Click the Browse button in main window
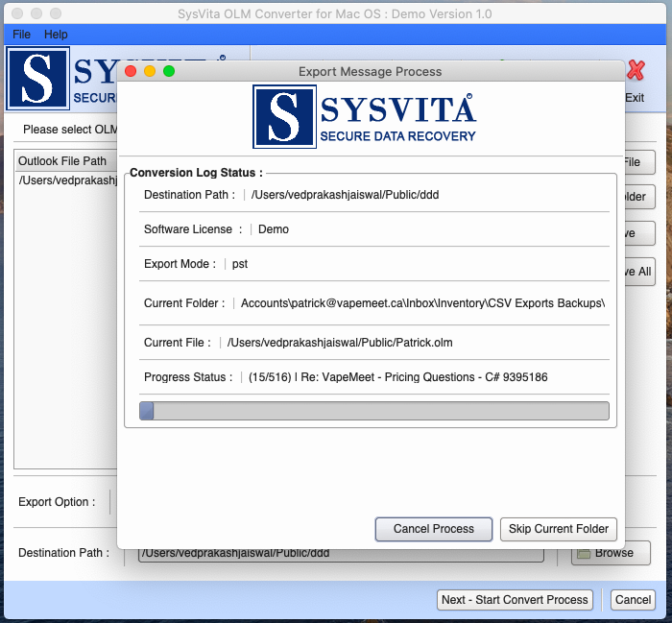Screen dimensions: 672x623 pyautogui.click(x=611, y=553)
